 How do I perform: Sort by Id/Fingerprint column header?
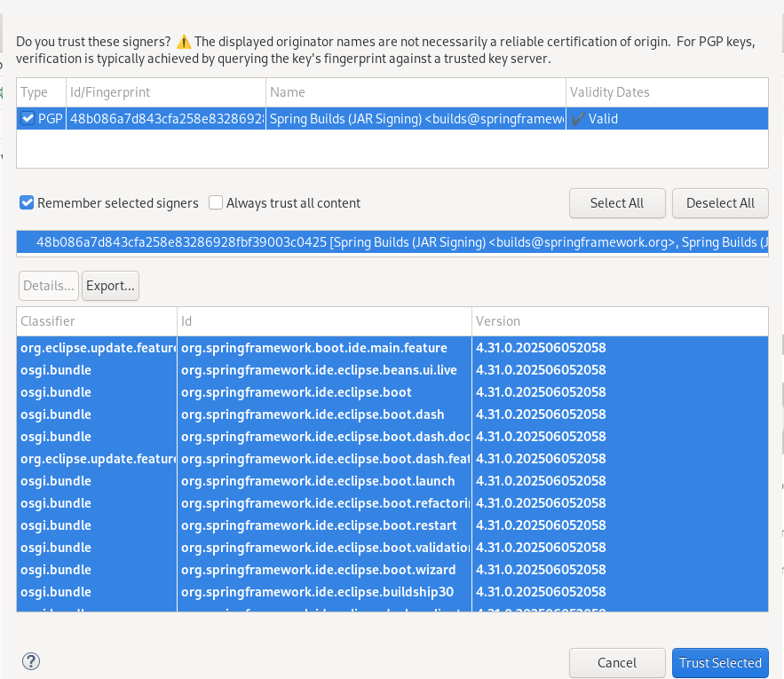click(166, 92)
